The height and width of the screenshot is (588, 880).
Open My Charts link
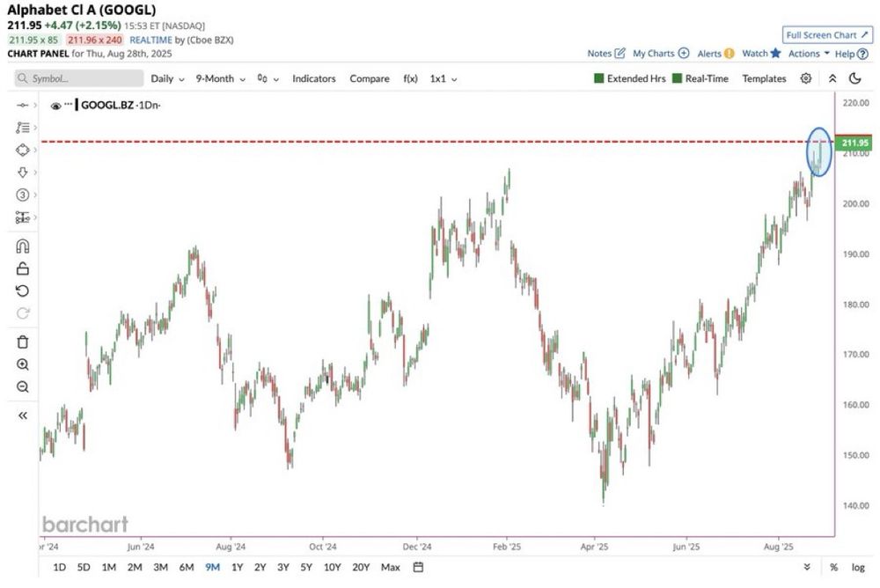coord(661,54)
